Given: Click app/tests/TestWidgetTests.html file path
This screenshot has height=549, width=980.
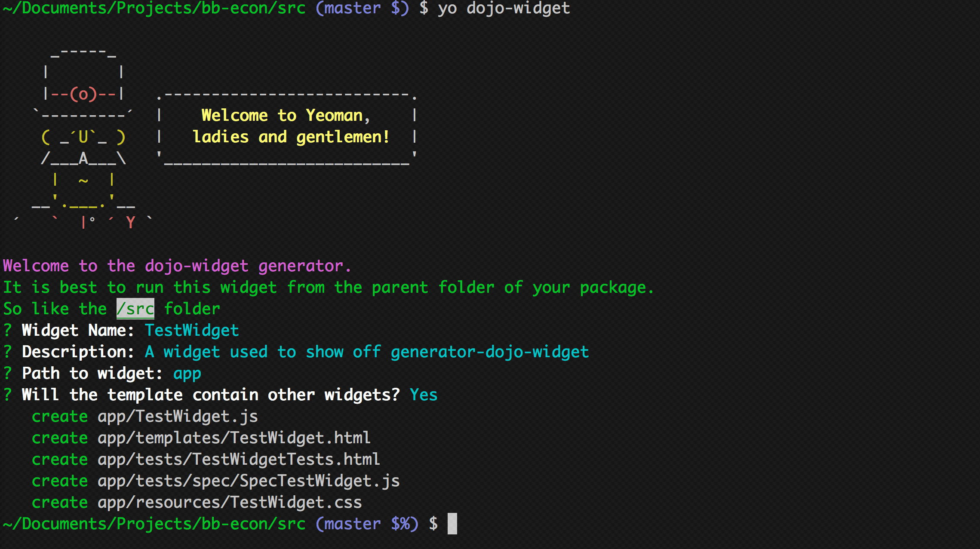Looking at the screenshot, I should coord(239,459).
